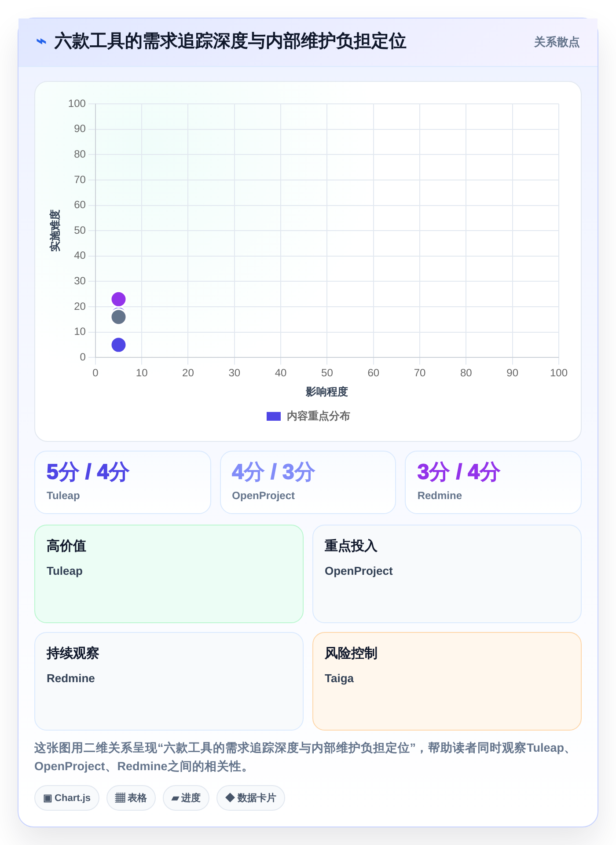616x845 pixels.
Task: Click the 数据卡片 tag chip
Action: click(x=251, y=798)
